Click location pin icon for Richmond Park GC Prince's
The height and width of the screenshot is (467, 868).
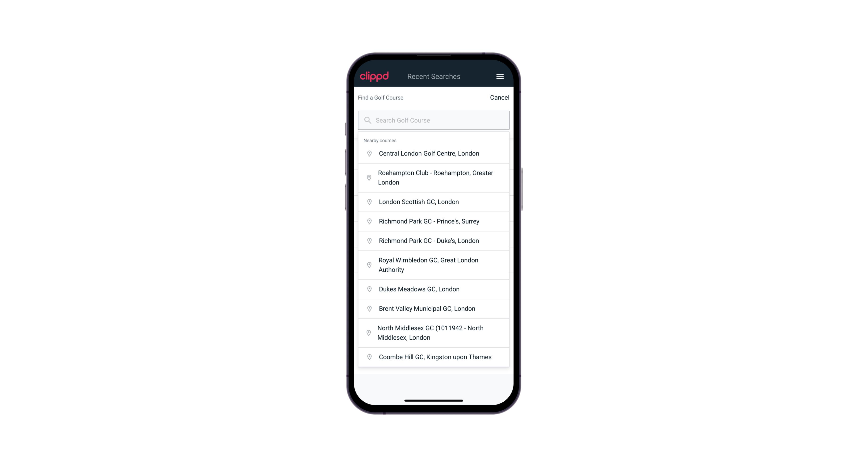(x=368, y=221)
